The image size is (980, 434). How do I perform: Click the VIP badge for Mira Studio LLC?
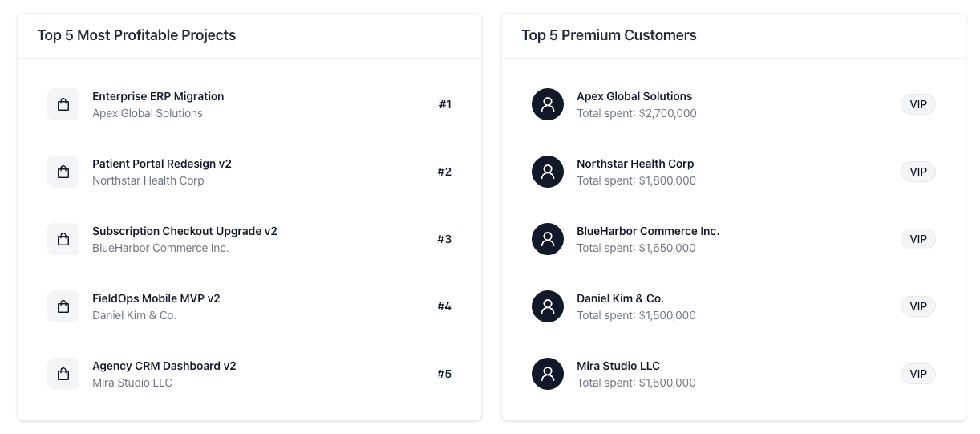pos(918,374)
